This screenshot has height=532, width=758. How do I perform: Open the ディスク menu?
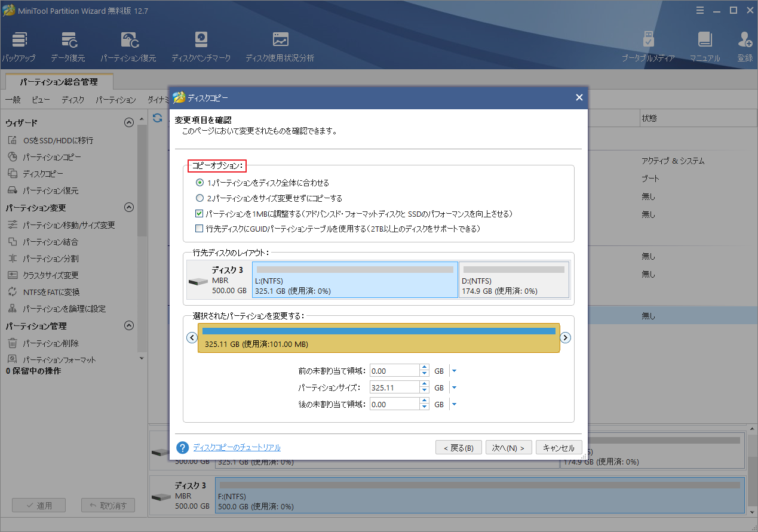click(73, 100)
